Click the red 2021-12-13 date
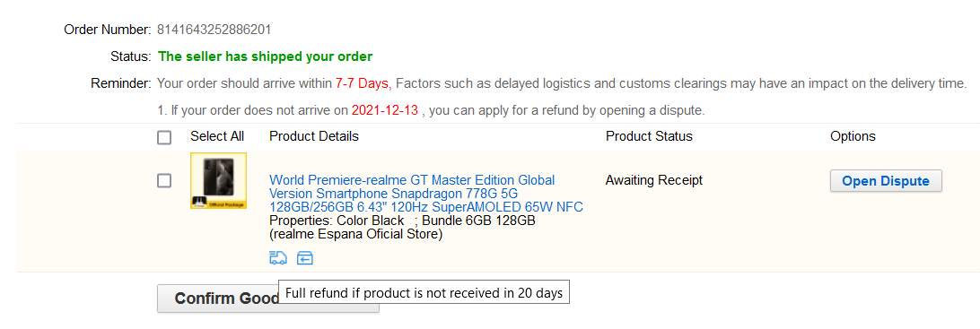 (384, 111)
